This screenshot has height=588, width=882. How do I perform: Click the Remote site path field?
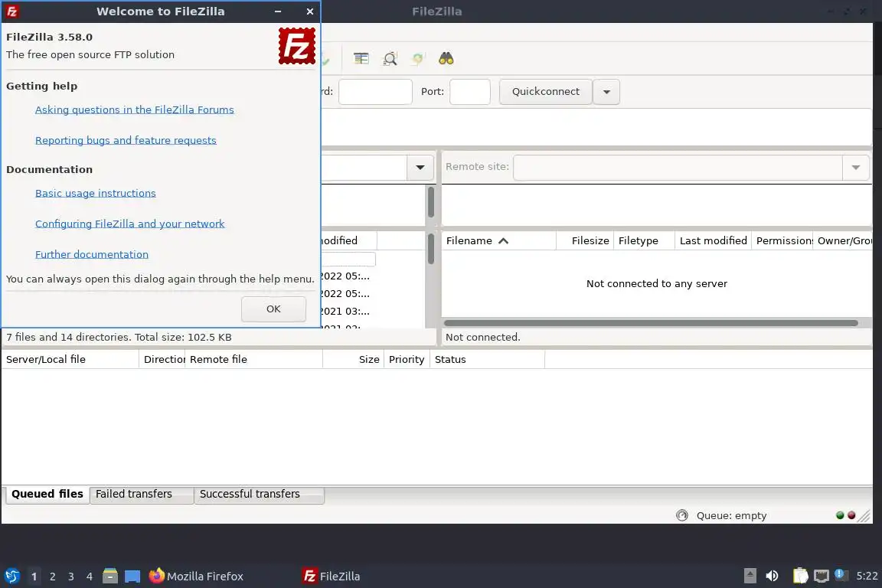(678, 168)
